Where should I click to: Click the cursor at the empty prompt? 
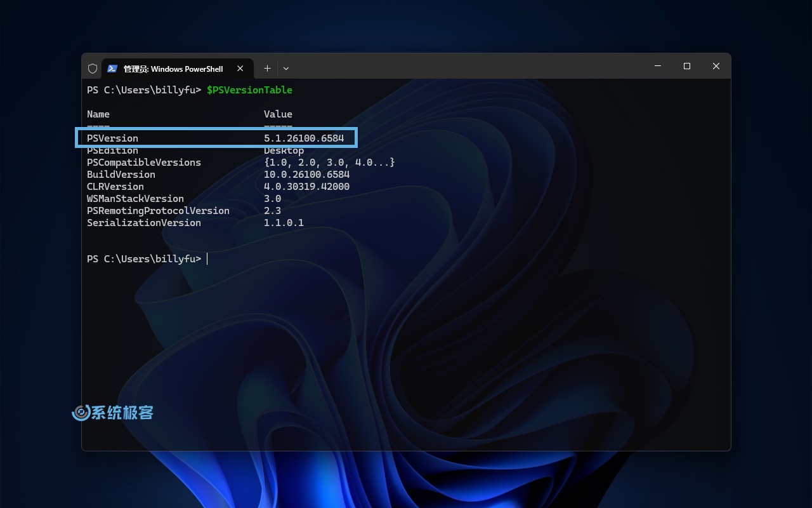coord(207,259)
